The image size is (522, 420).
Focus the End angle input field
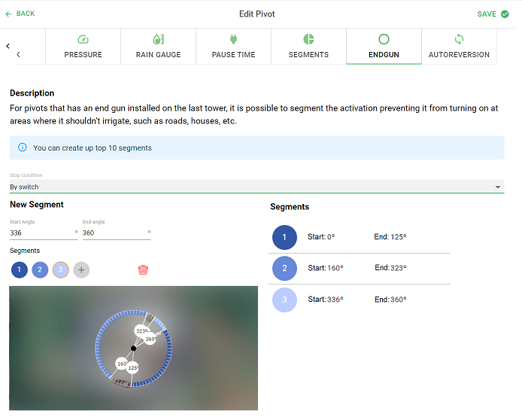[x=117, y=233]
